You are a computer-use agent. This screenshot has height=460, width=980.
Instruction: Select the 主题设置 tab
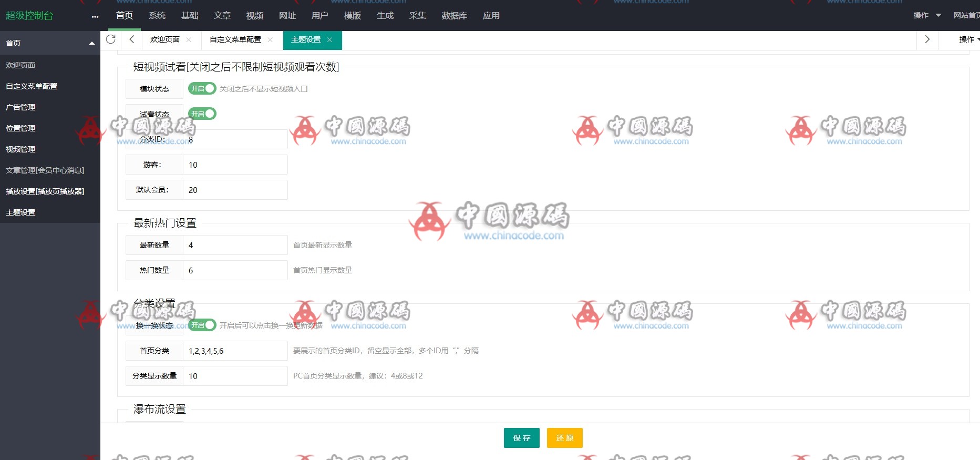(x=306, y=39)
